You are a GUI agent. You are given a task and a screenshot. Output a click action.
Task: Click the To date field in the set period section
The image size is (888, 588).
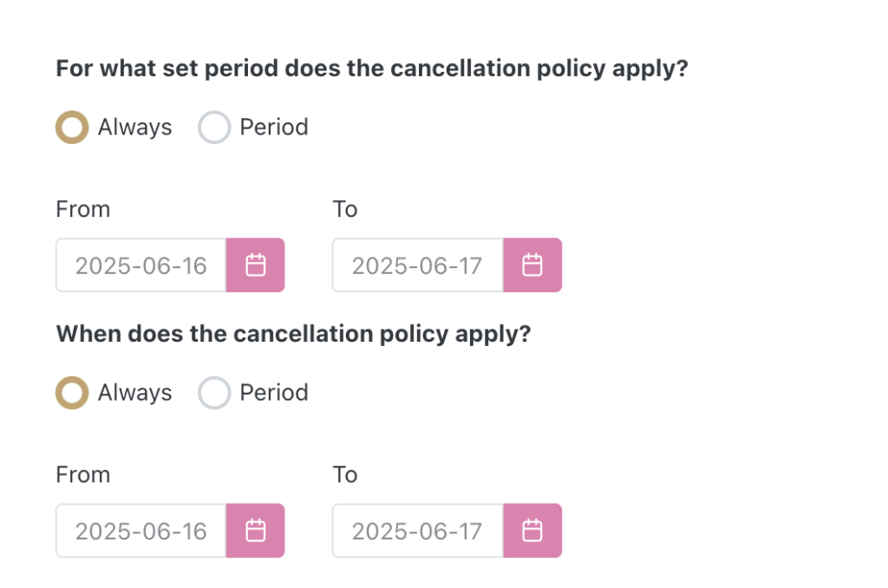pos(417,265)
